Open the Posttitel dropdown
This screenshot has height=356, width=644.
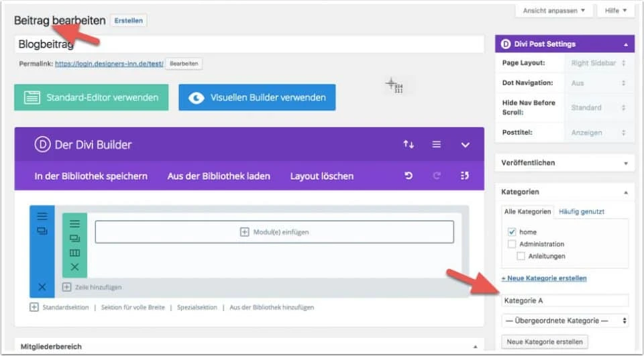pos(598,133)
